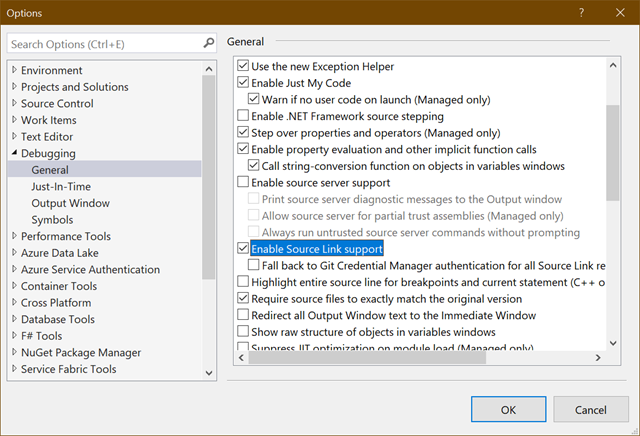Screen dimensions: 640x436
Task: Expand Azure Service Authentication node
Action: coord(14,269)
